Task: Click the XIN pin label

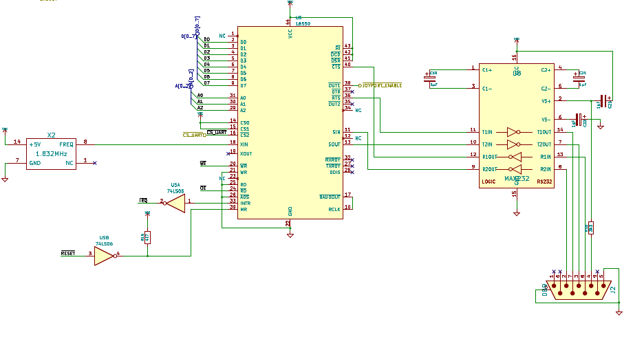Action: [x=244, y=144]
